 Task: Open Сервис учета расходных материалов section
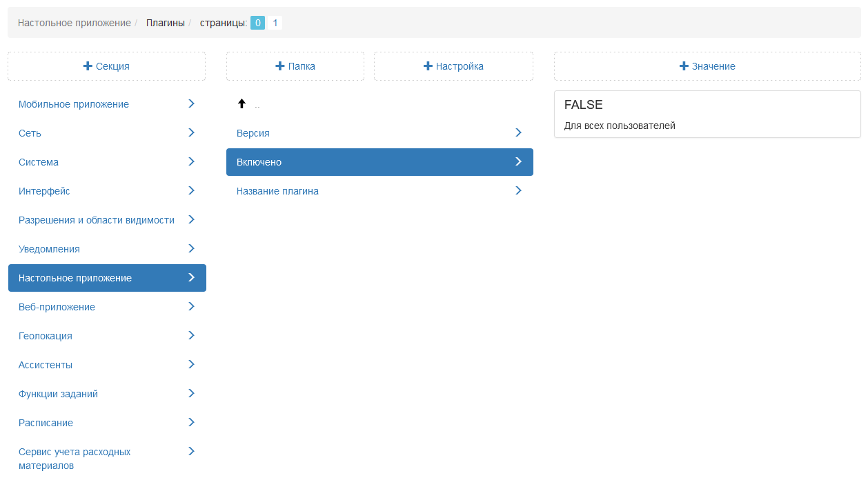(x=75, y=459)
